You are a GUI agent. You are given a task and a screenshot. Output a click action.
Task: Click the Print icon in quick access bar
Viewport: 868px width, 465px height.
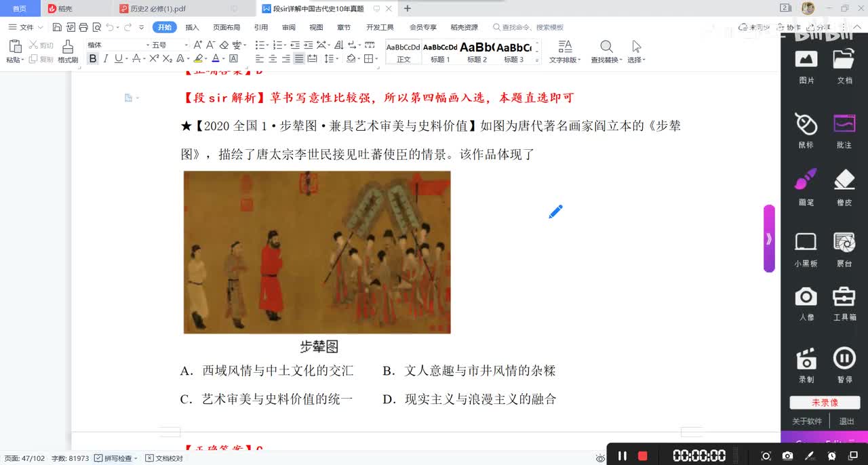point(83,27)
